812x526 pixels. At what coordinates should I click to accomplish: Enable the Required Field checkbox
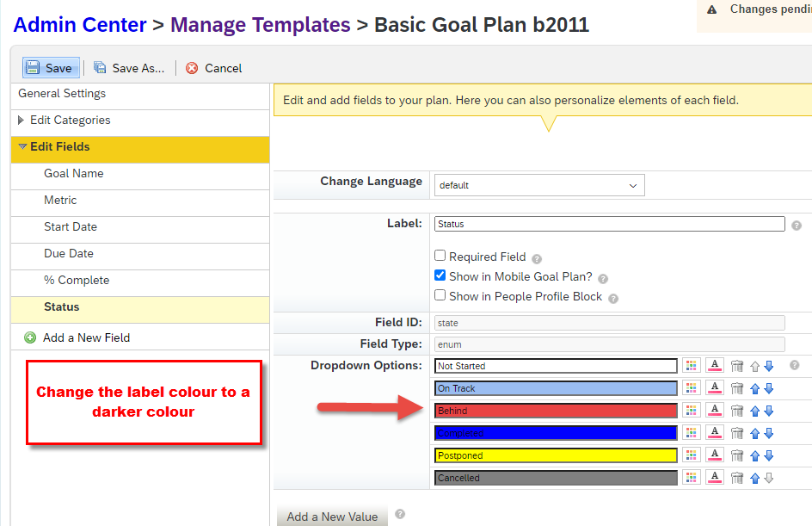tap(440, 256)
